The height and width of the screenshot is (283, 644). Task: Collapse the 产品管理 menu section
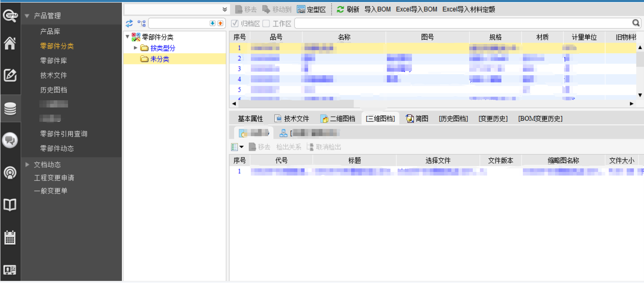click(27, 16)
